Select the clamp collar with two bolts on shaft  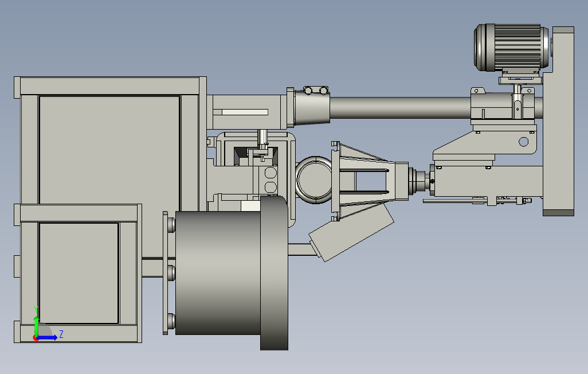[312, 106]
